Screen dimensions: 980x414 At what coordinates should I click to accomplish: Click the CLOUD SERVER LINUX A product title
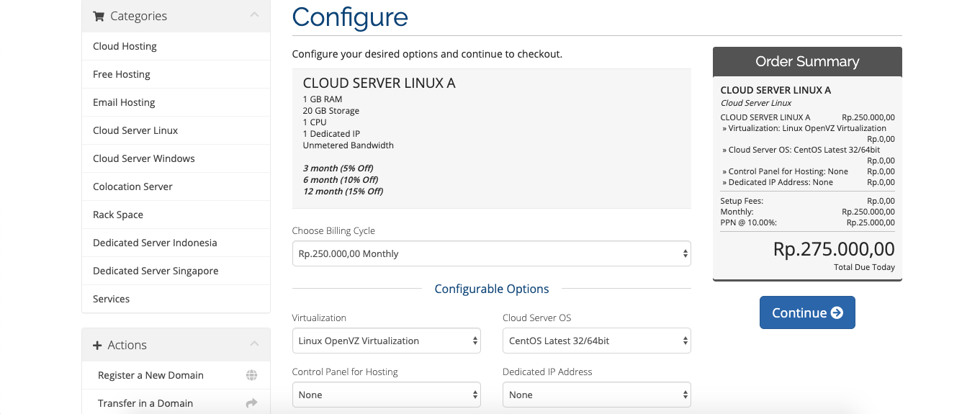tap(379, 84)
